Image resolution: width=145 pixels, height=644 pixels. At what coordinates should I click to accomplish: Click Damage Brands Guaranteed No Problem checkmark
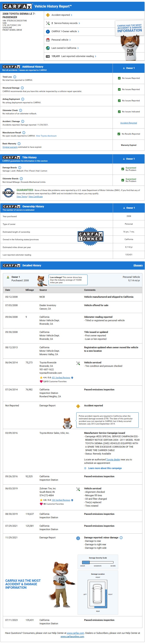123,169
